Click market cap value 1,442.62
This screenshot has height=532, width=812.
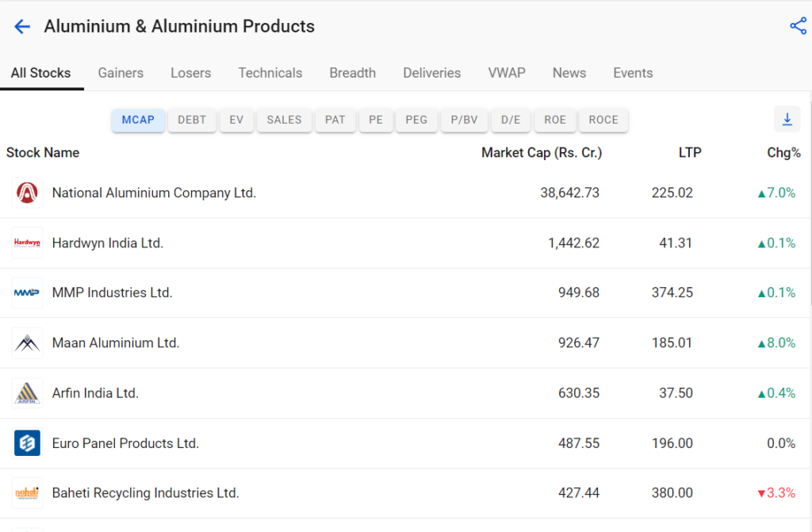click(574, 243)
